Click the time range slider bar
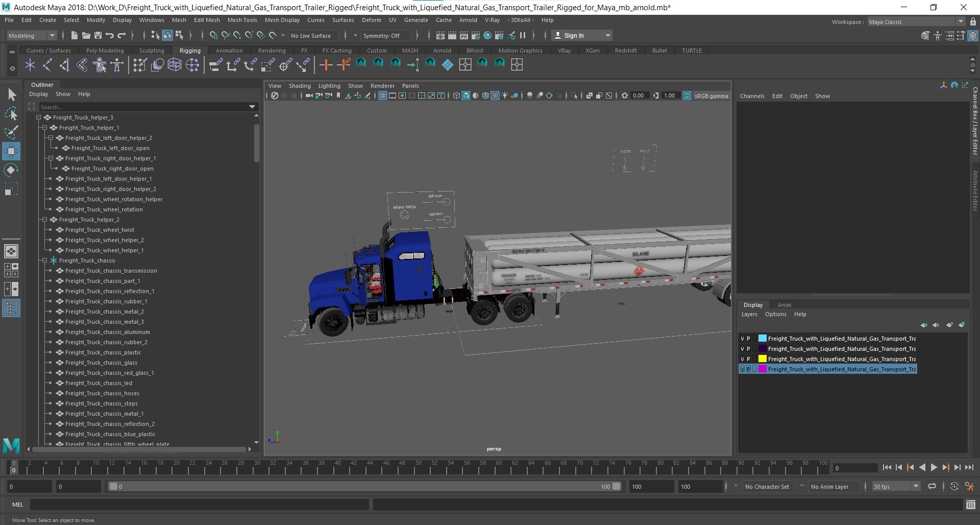 364,487
